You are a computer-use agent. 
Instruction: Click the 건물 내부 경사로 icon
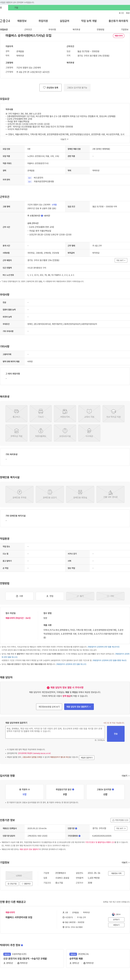point(110,494)
